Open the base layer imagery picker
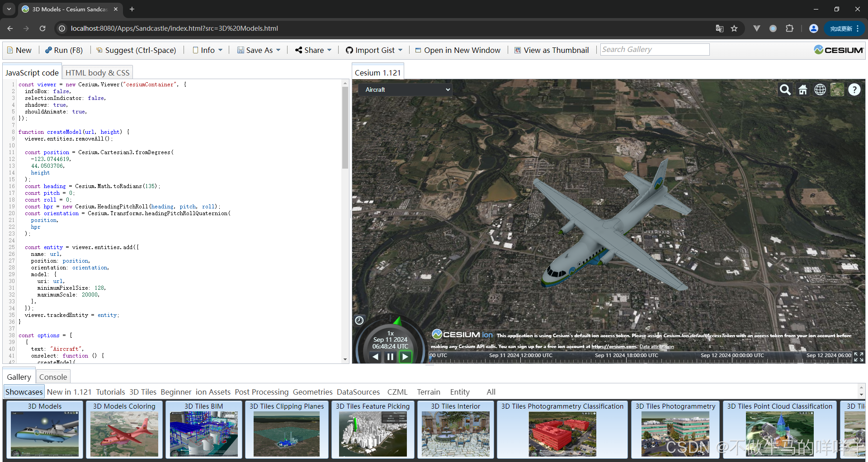 [x=837, y=90]
